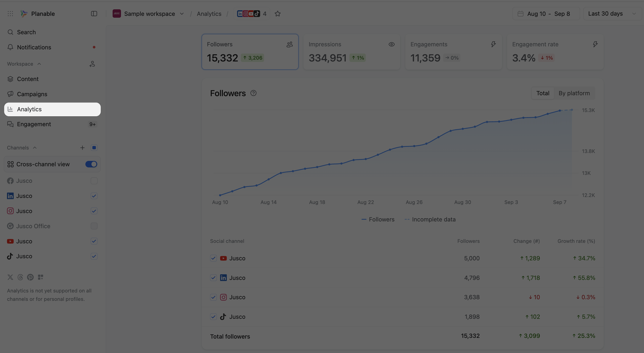Screen dimensions: 644x353
Task: Switch to the By platform tab
Action: pyautogui.click(x=574, y=93)
